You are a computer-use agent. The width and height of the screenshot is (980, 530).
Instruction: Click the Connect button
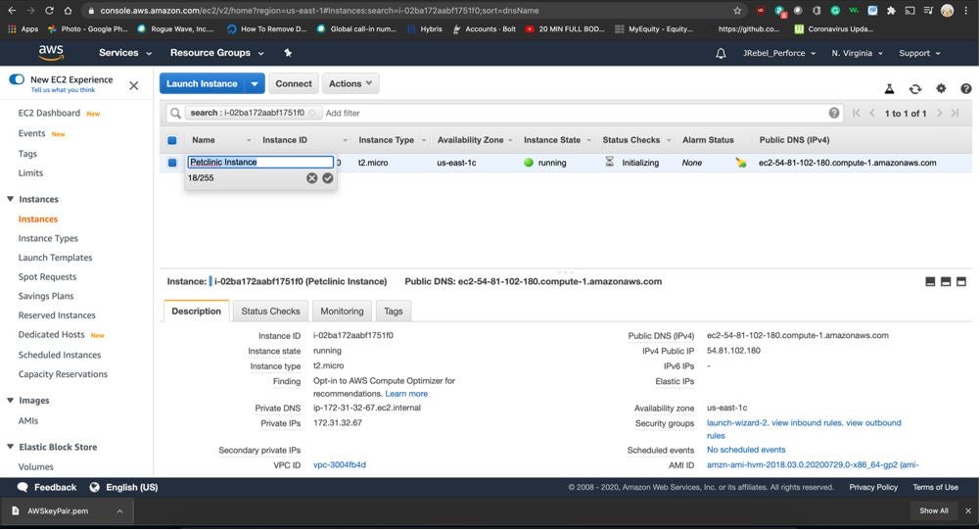click(293, 84)
